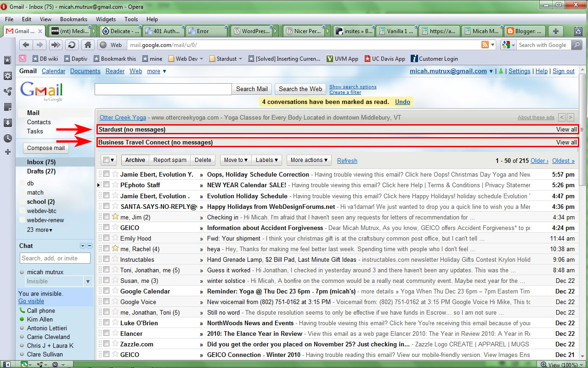Click the 'Undo' link in the notification
The height and width of the screenshot is (368, 588).
(x=403, y=102)
